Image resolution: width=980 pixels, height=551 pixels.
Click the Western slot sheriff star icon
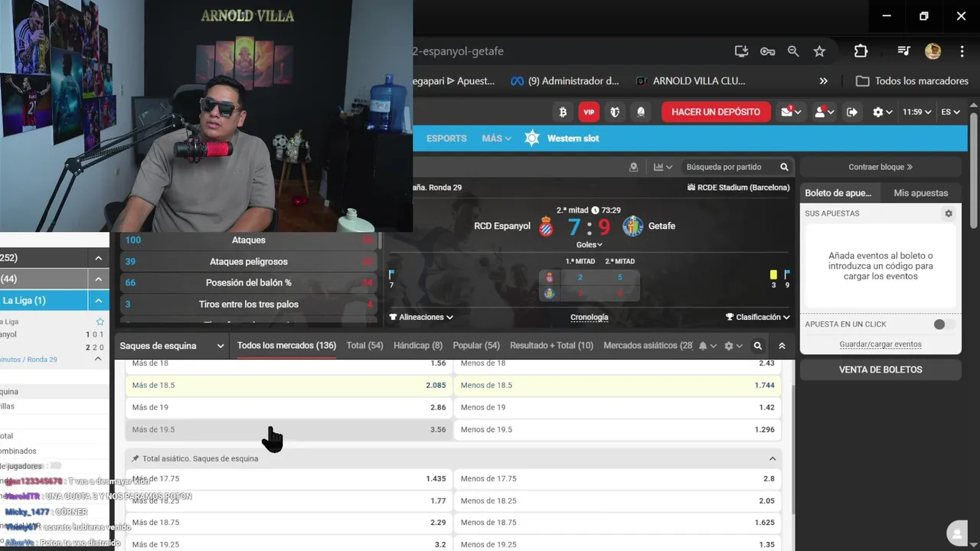click(x=532, y=139)
